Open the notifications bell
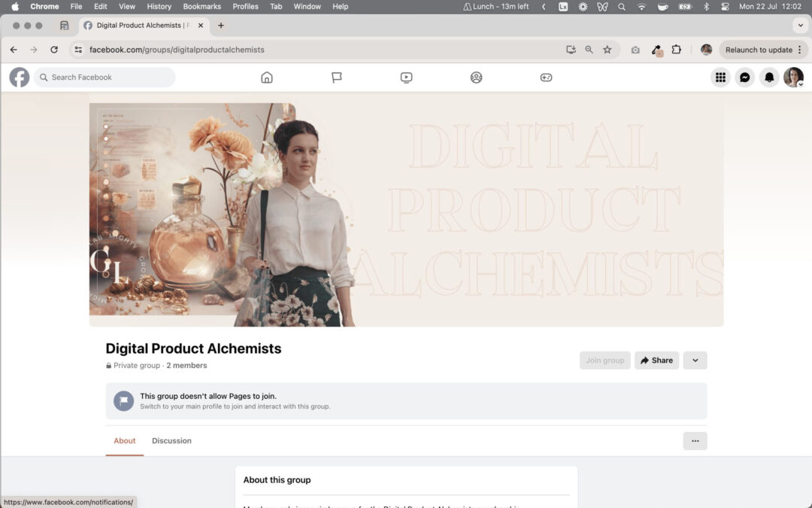Viewport: 812px width, 508px height. pyautogui.click(x=769, y=78)
